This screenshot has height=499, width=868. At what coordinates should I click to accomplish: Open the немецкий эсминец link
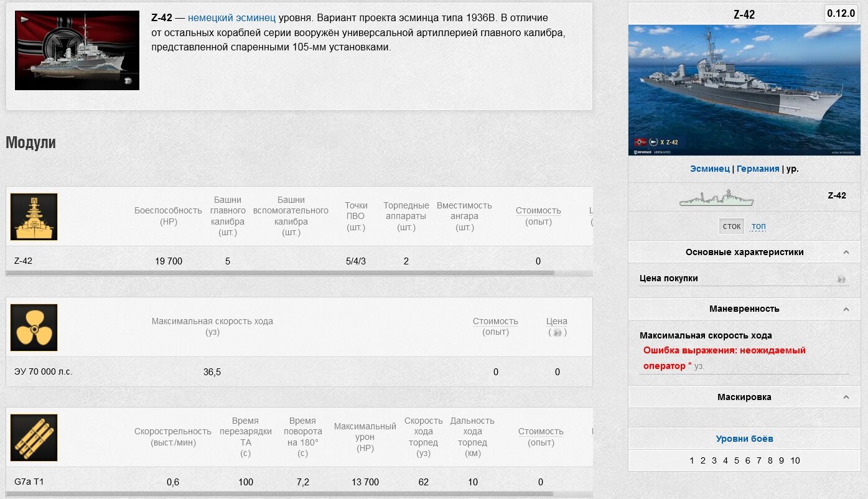coord(231,18)
